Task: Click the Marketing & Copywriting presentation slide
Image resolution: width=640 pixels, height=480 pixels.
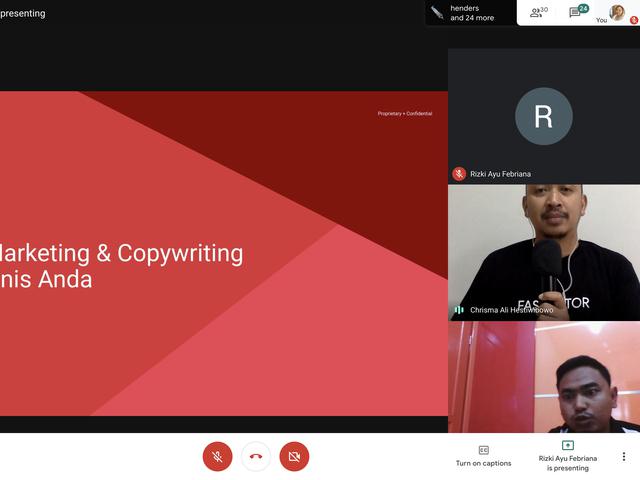Action: pos(224,253)
